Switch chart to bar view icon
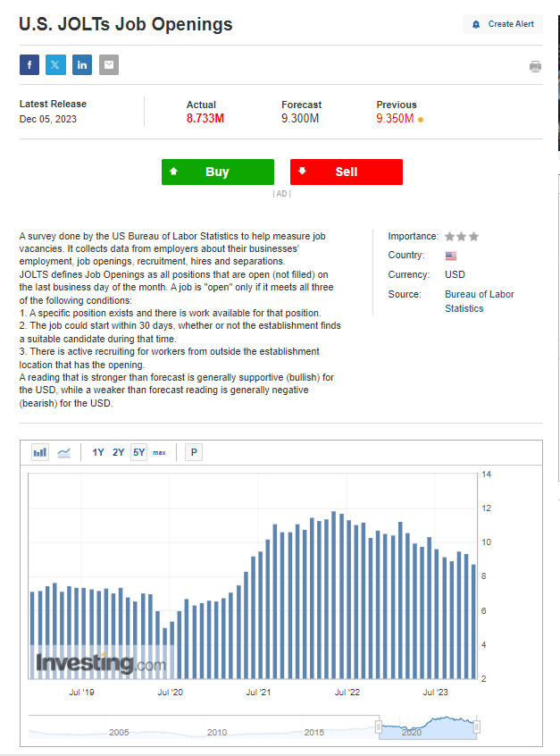The image size is (560, 756). pyautogui.click(x=40, y=452)
